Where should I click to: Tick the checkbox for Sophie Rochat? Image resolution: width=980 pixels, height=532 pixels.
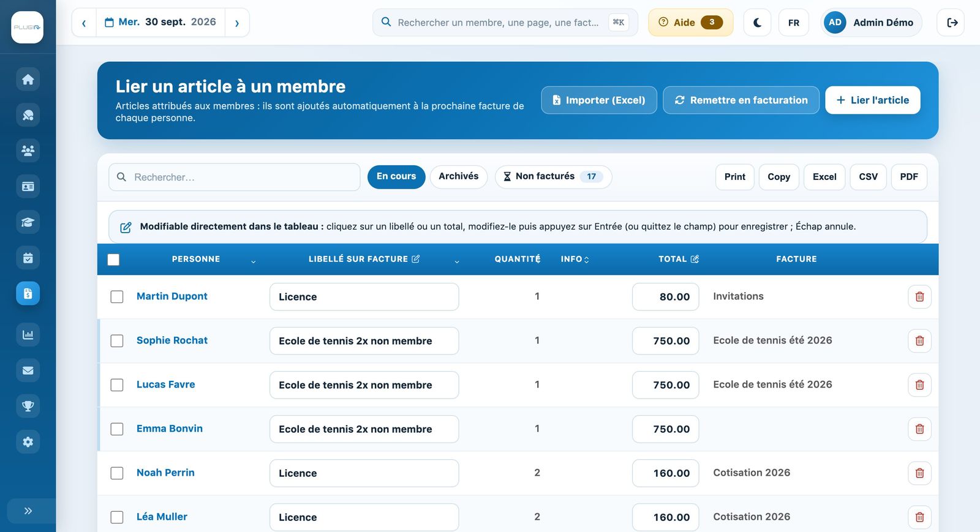coord(117,341)
